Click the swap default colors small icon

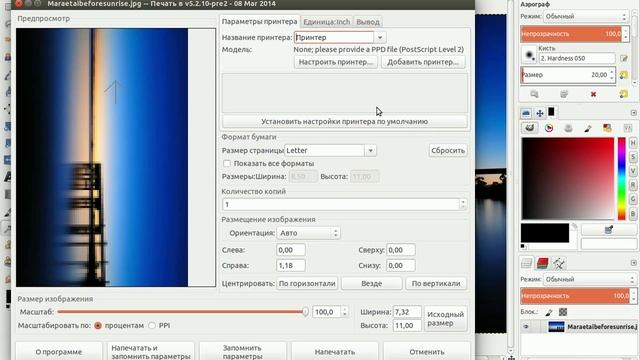523,247
